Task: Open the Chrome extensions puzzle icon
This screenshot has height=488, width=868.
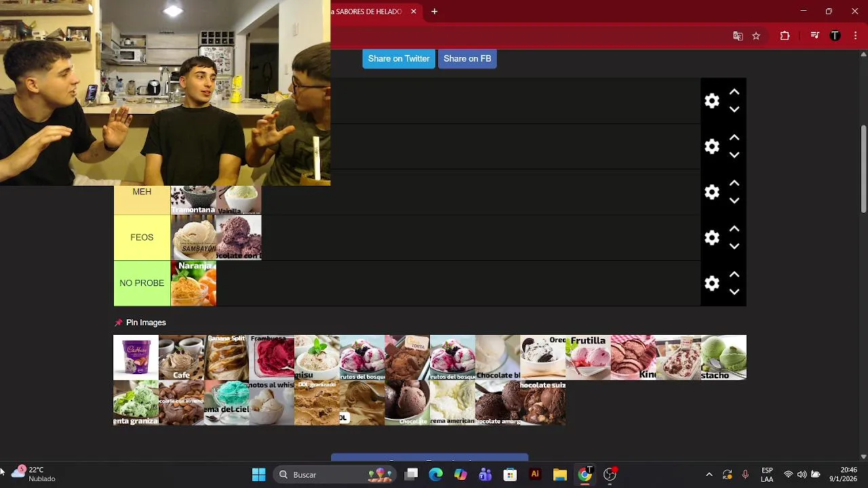Action: (x=785, y=36)
